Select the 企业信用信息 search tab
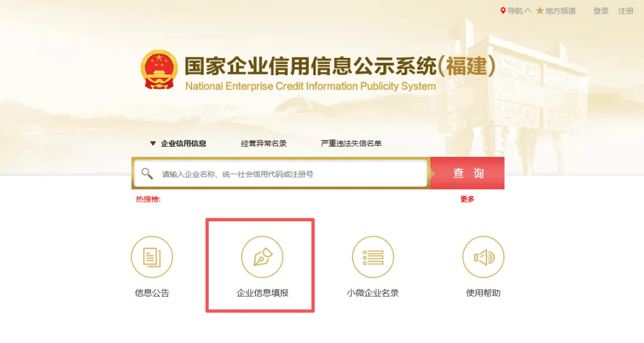The height and width of the screenshot is (343, 644). (x=183, y=143)
